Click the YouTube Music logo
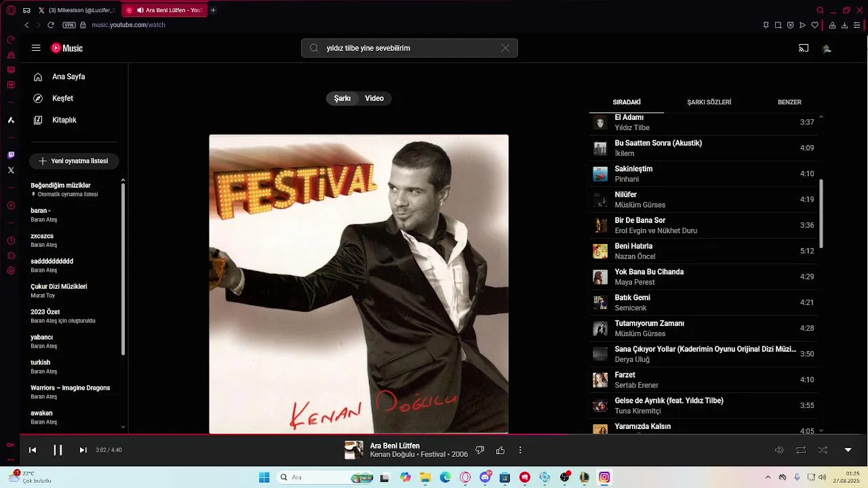 (x=67, y=48)
